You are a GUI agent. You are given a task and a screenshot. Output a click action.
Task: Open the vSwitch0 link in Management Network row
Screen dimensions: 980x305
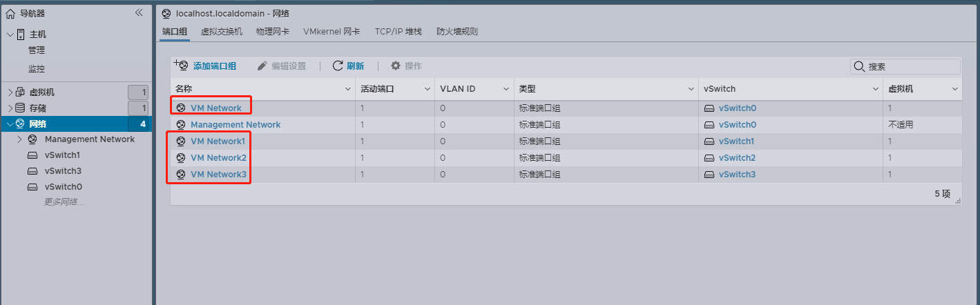pos(738,125)
